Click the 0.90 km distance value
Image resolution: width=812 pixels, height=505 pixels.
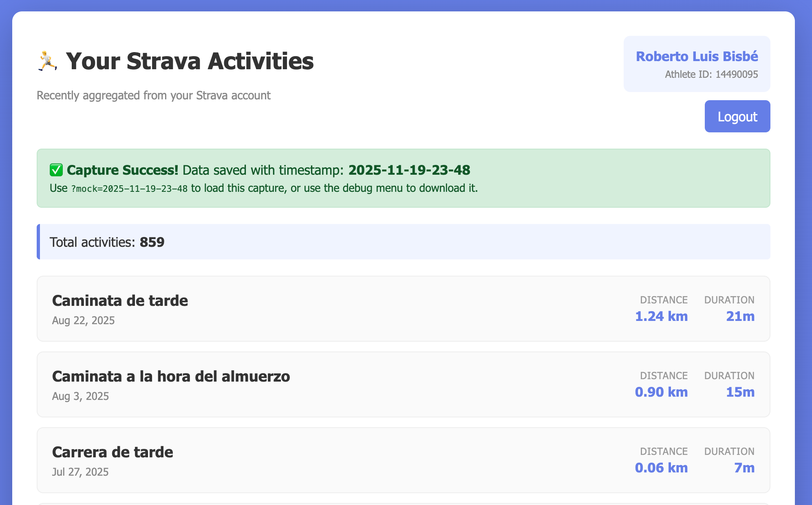[661, 392]
